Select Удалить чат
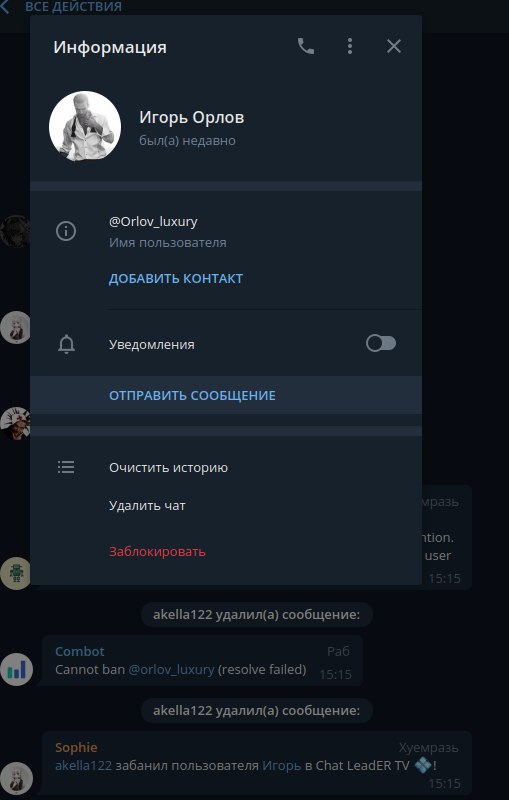The width and height of the screenshot is (509, 800). (x=147, y=506)
